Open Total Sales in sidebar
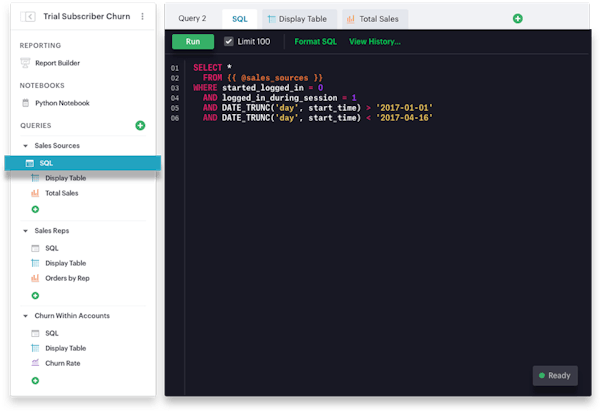This screenshot has height=411, width=600. (62, 193)
